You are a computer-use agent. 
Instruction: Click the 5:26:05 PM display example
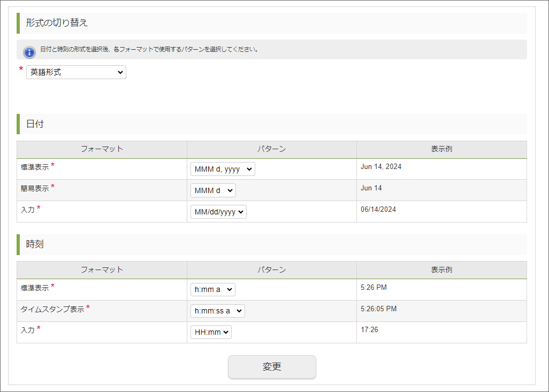point(379,309)
